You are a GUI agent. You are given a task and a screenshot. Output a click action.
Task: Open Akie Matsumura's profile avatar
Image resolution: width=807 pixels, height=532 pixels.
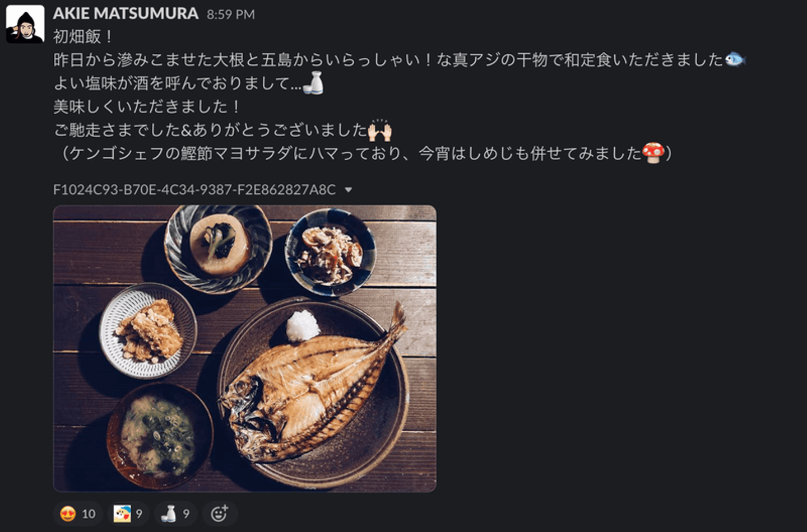click(x=25, y=24)
